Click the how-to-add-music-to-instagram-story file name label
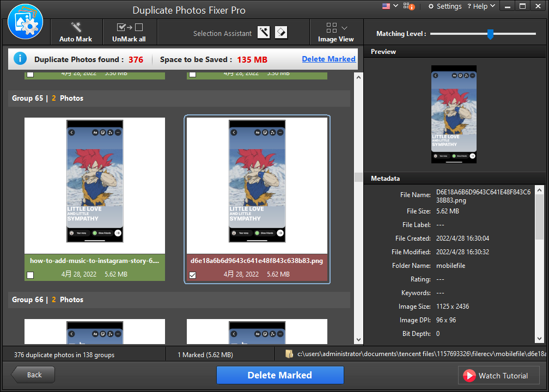This screenshot has height=392, width=549. (x=95, y=261)
